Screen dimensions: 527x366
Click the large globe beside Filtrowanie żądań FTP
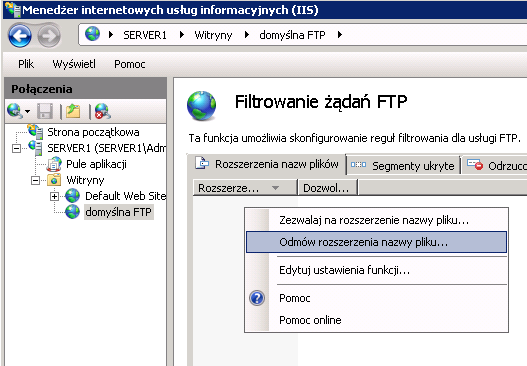tap(201, 106)
